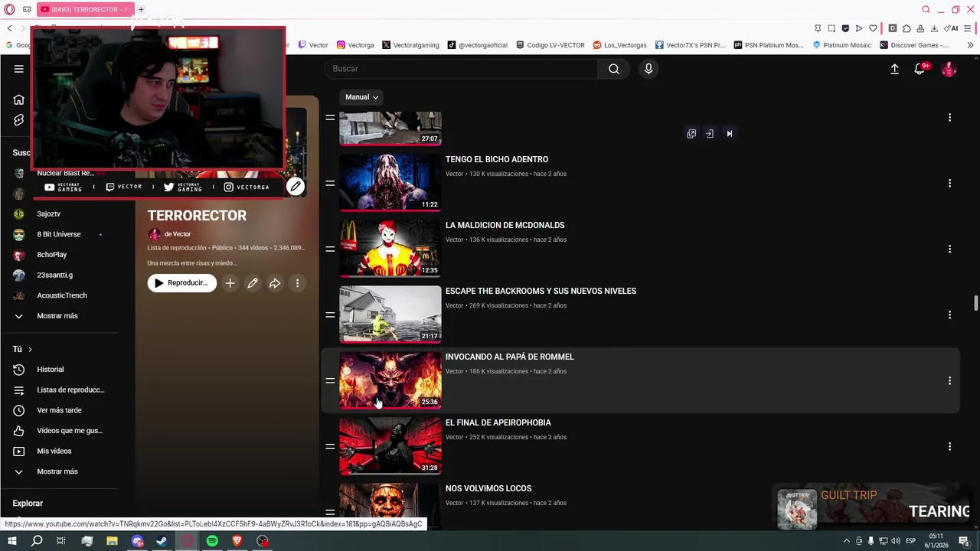
Task: Open options for INVOCANDO AL PAPÁ DE ROMMEL
Action: 949,381
